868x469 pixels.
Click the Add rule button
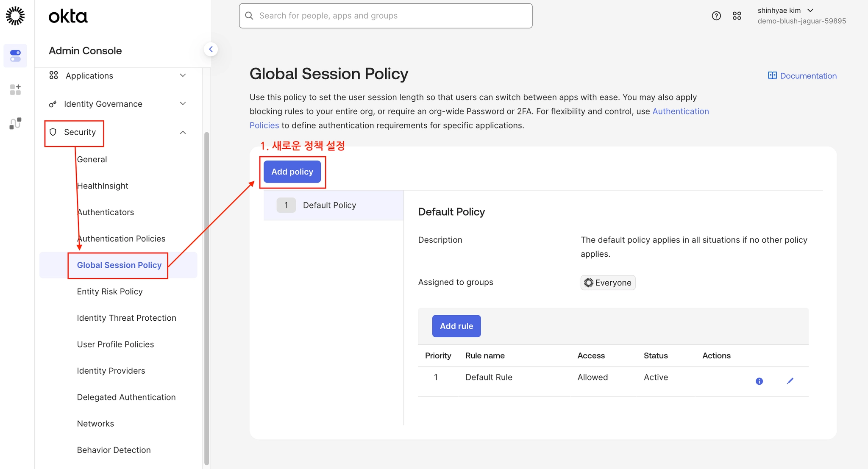pos(456,326)
